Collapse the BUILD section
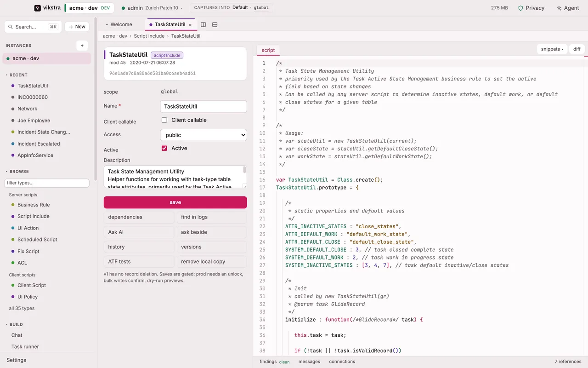The height and width of the screenshot is (368, 588). [x=14, y=324]
